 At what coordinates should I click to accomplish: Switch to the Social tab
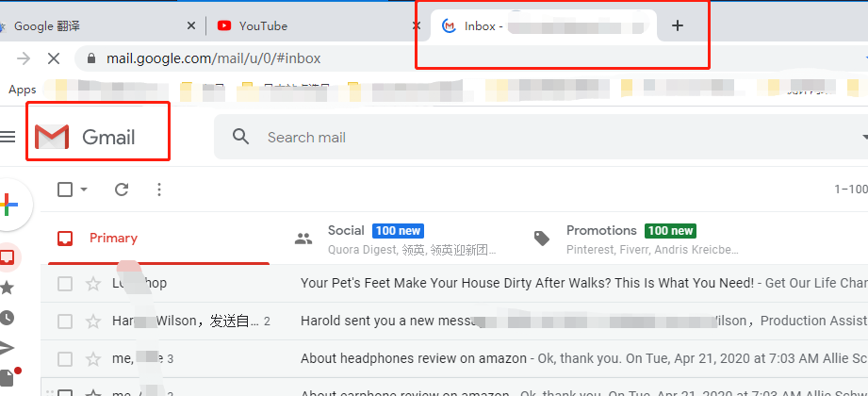pos(396,239)
